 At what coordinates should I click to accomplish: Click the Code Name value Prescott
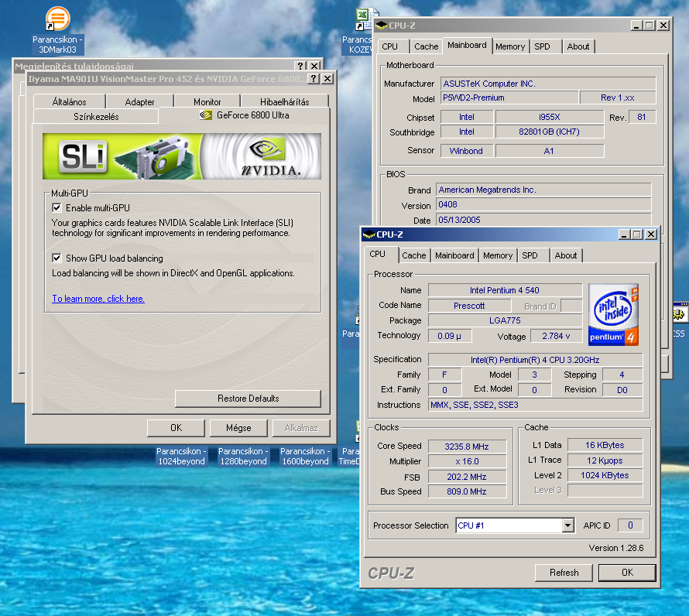point(469,306)
